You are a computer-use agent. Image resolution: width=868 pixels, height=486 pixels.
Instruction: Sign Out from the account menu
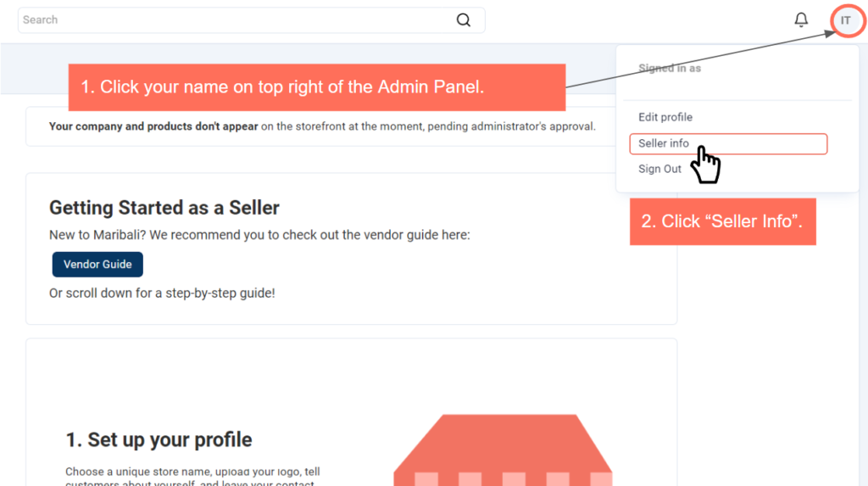(x=659, y=169)
